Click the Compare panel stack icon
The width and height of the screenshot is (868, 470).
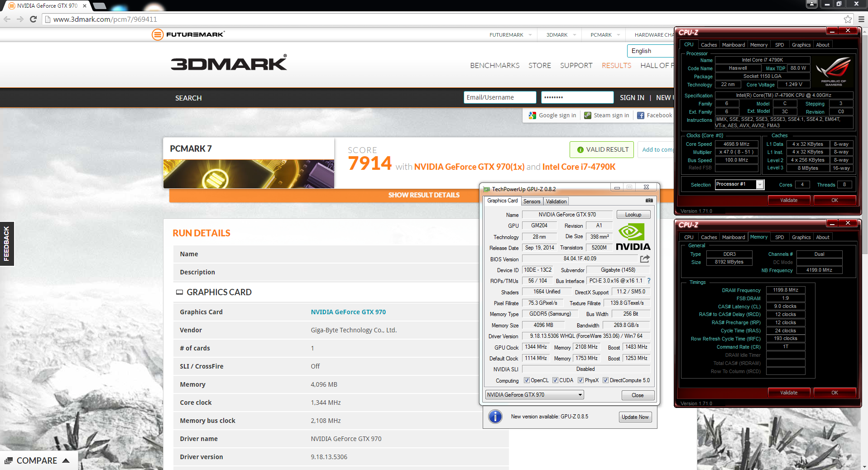tap(9, 460)
